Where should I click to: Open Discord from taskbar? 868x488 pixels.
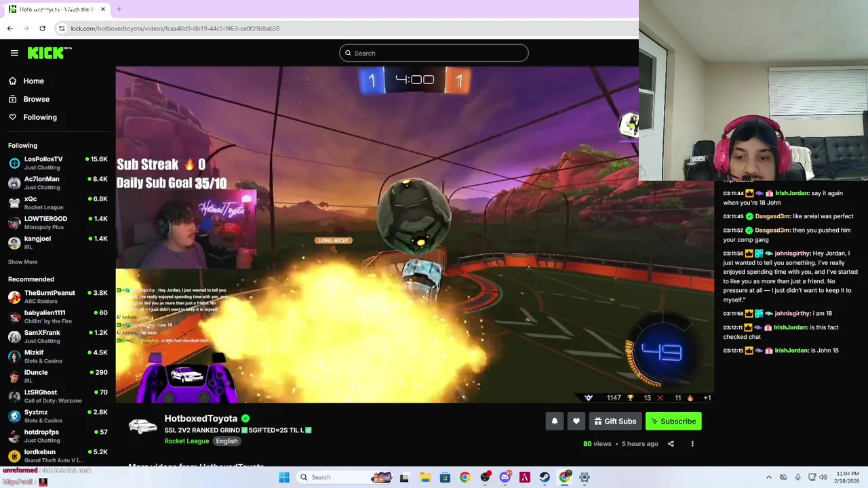(x=505, y=477)
